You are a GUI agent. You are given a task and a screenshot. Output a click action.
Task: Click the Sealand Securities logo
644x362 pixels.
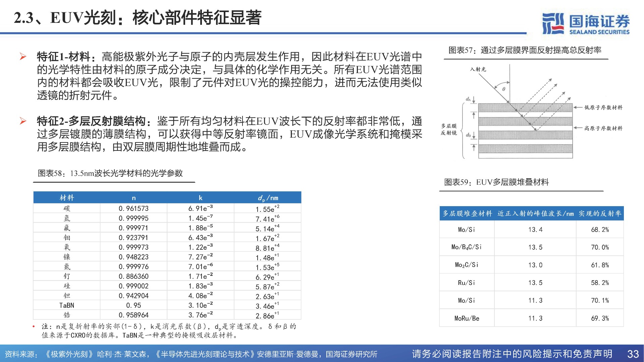tap(586, 24)
